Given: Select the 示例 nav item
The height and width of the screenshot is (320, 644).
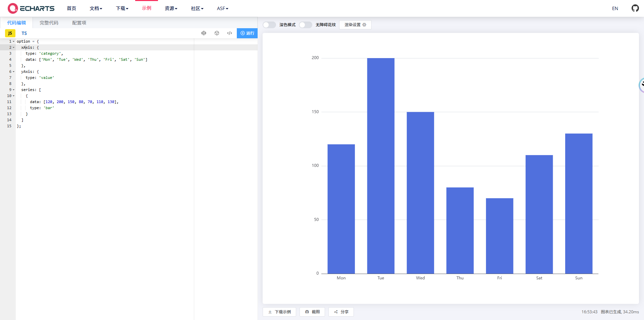Looking at the screenshot, I should [x=147, y=8].
